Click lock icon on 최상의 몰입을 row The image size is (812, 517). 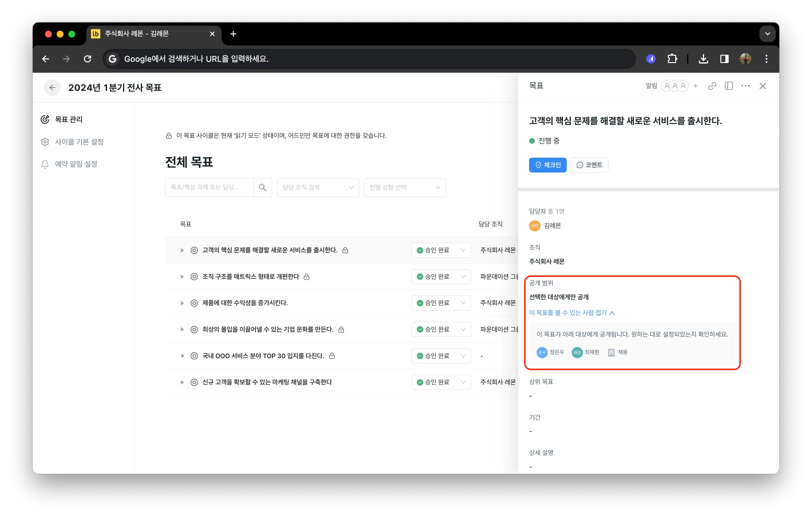click(341, 329)
